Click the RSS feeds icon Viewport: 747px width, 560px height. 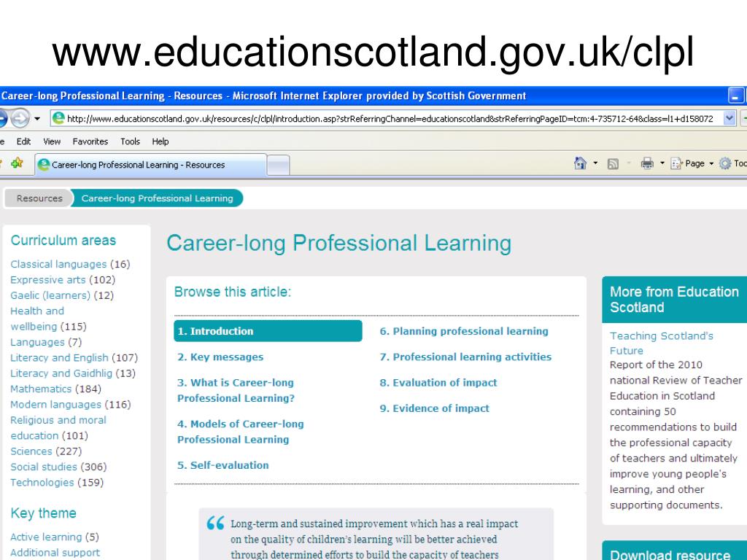click(x=613, y=164)
